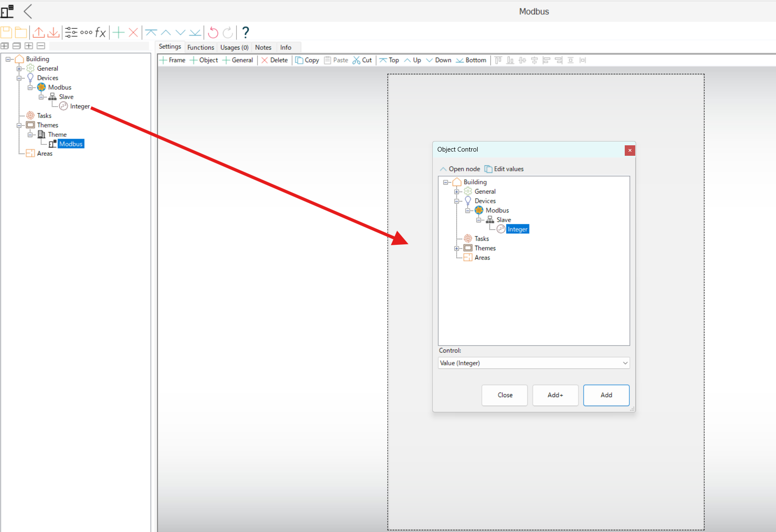The image size is (776, 532).
Task: Click the red undo arrow icon
Action: click(x=213, y=32)
